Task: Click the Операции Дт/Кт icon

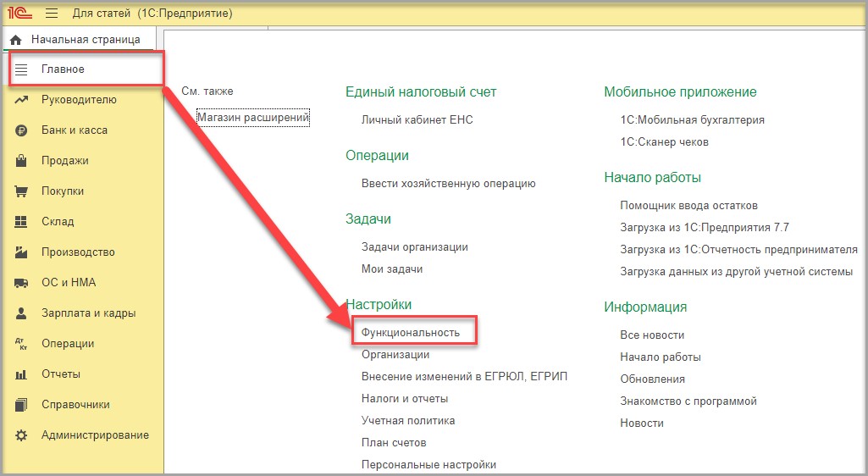Action: click(x=21, y=344)
